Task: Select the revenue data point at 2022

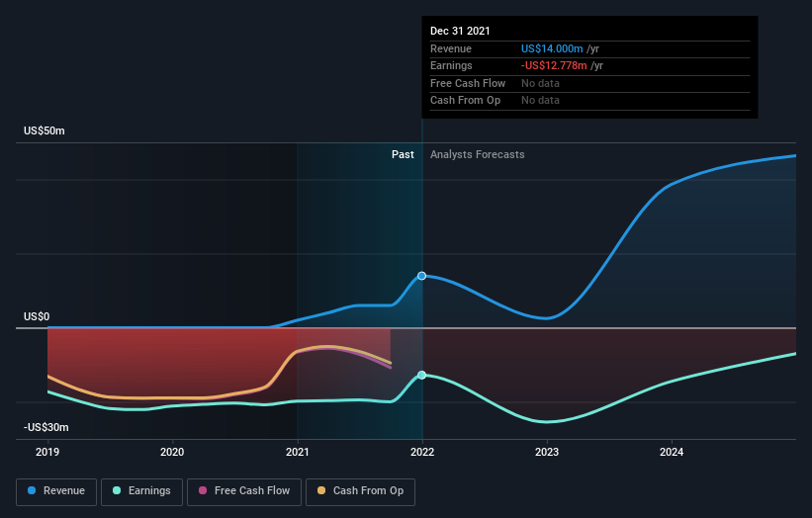Action: (422, 276)
